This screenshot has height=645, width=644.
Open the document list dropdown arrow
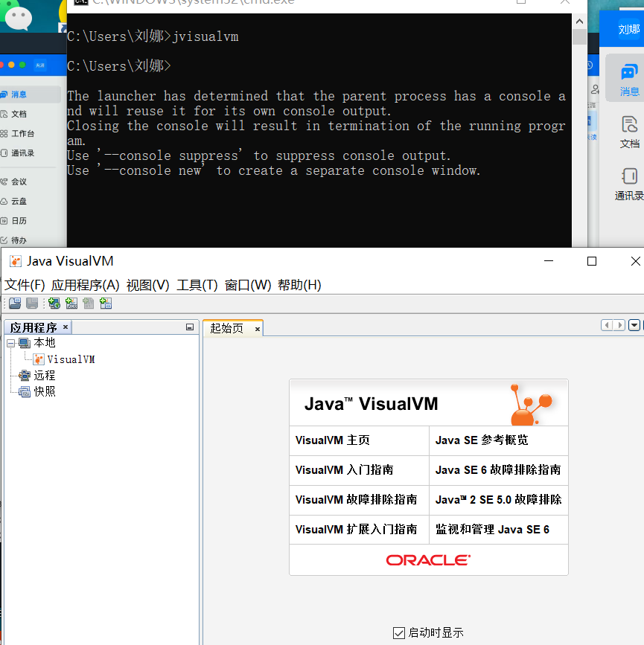(x=634, y=325)
